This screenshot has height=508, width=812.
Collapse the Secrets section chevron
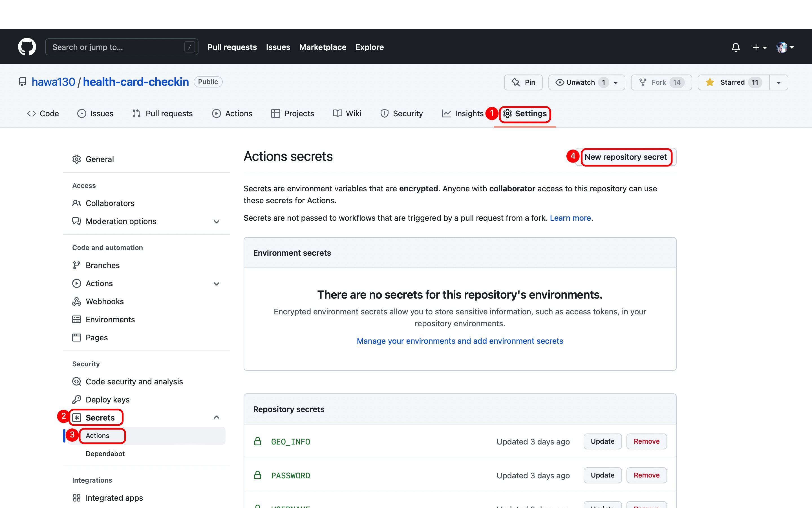click(x=217, y=418)
